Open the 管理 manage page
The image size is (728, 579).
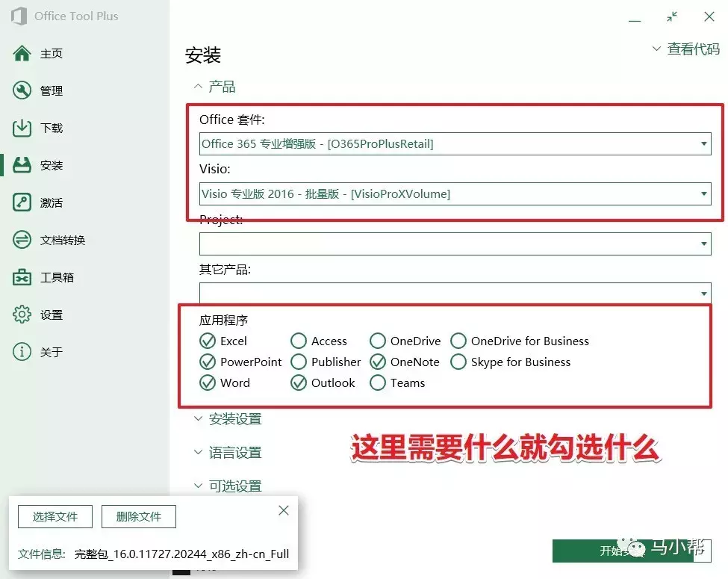pyautogui.click(x=52, y=91)
